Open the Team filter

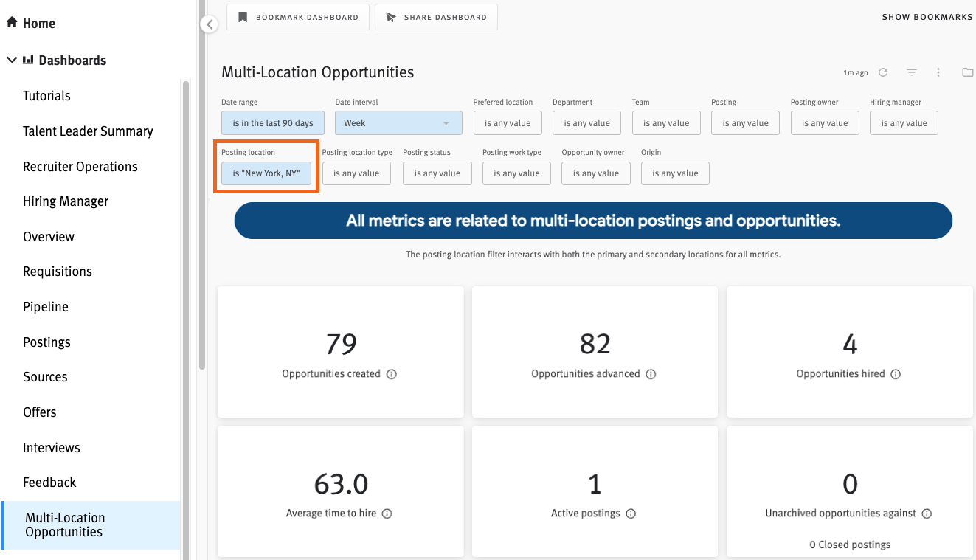click(666, 123)
